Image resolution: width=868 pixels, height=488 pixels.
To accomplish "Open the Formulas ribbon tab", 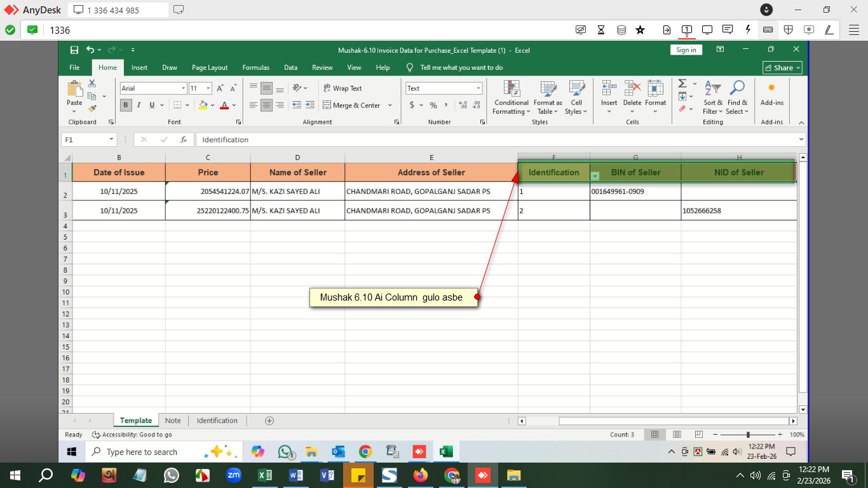I will tap(255, 67).
